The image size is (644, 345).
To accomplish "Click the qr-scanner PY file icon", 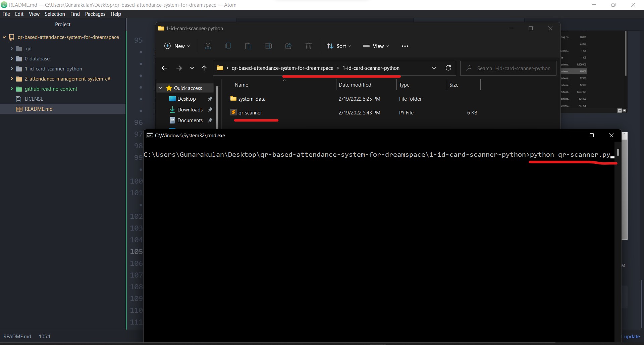I will click(x=233, y=112).
